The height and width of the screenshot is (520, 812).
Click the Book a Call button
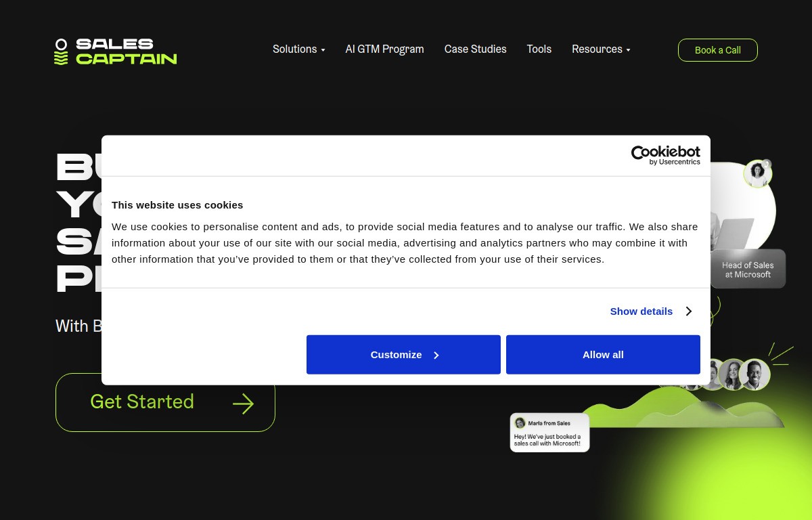(x=717, y=50)
